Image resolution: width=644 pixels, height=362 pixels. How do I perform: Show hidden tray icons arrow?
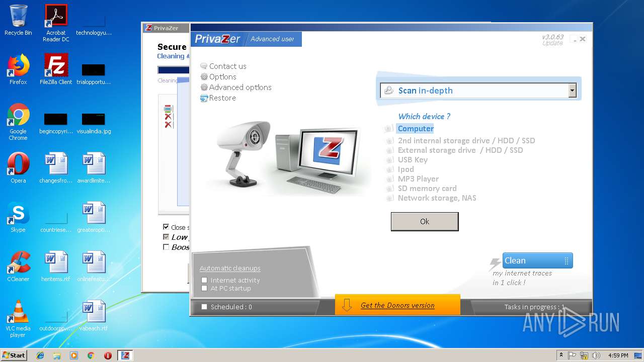click(561, 355)
